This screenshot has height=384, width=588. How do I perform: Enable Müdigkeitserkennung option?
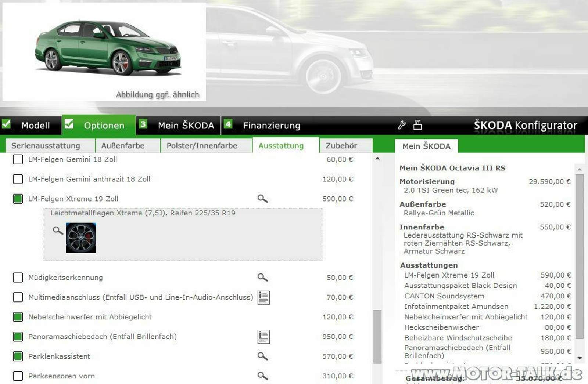click(18, 278)
